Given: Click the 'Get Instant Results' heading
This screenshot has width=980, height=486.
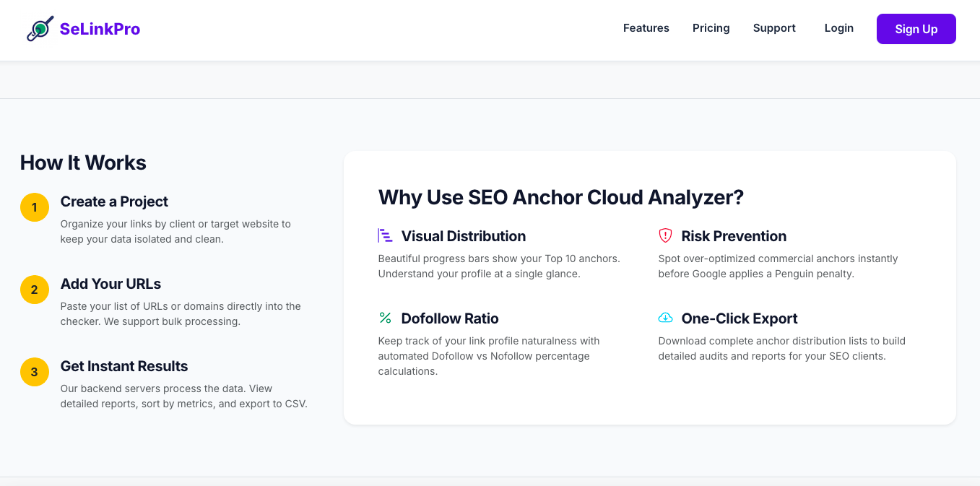Looking at the screenshot, I should (x=124, y=366).
